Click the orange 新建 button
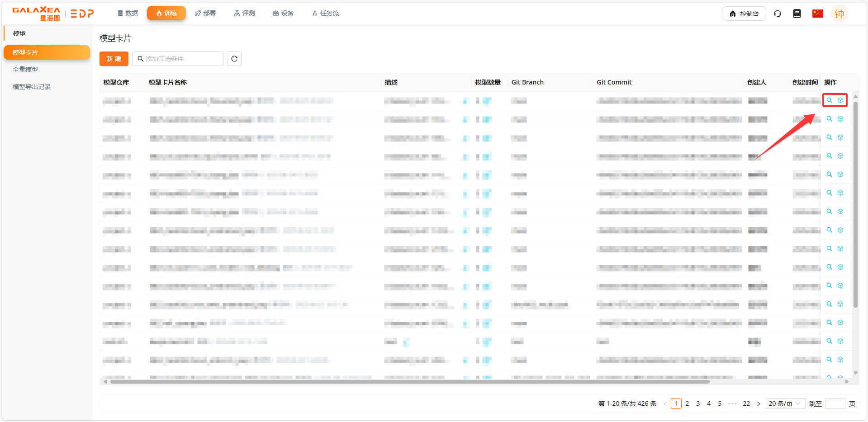This screenshot has height=422, width=868. (x=114, y=59)
